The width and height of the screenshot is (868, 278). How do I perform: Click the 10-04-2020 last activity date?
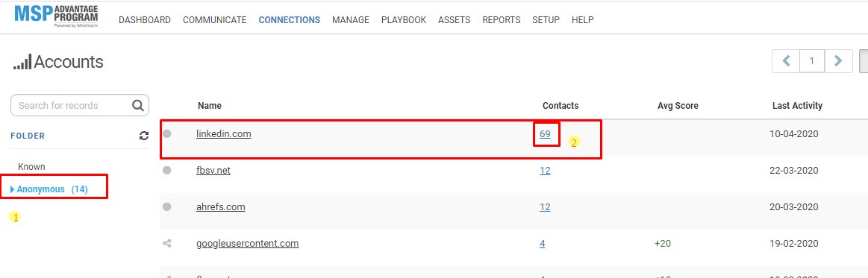(794, 133)
